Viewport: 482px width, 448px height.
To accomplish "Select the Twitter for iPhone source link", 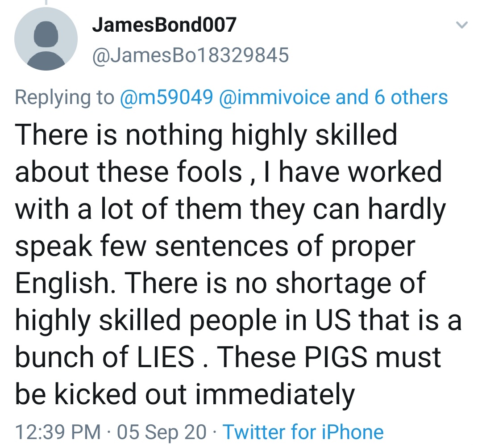I will 303,432.
